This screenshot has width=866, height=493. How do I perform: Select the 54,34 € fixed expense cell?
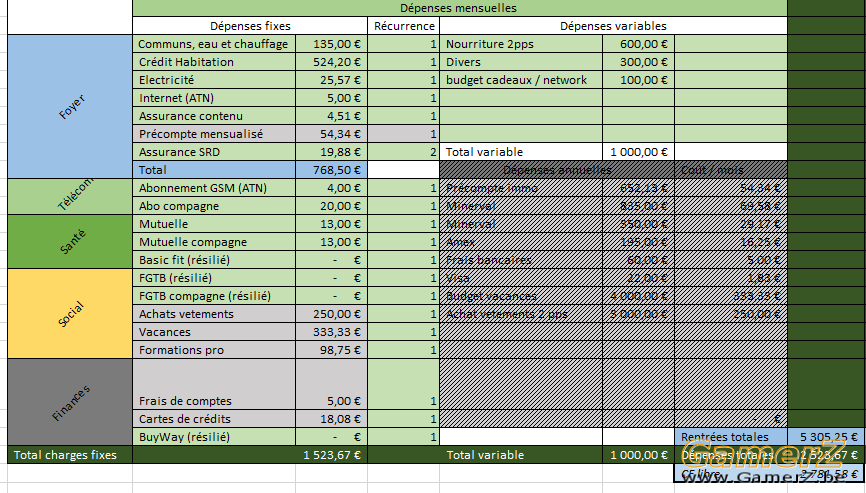point(331,134)
